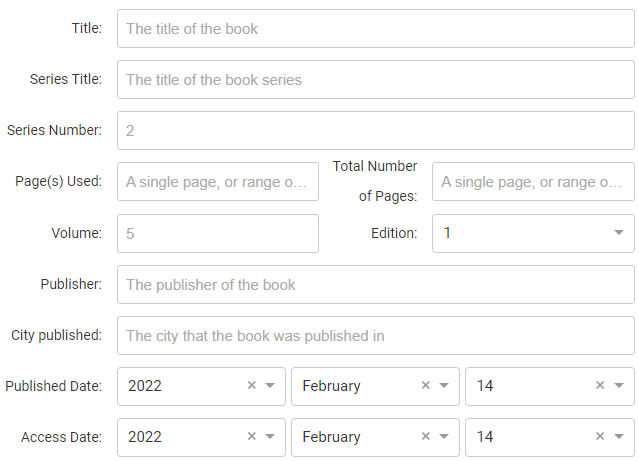Click the Title input field
Screen dimensions: 639x461
[x=375, y=29]
